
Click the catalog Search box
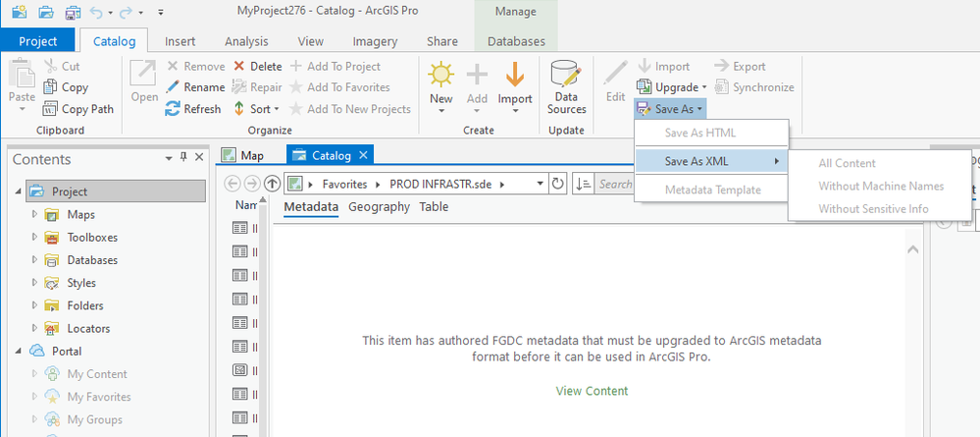(x=614, y=184)
